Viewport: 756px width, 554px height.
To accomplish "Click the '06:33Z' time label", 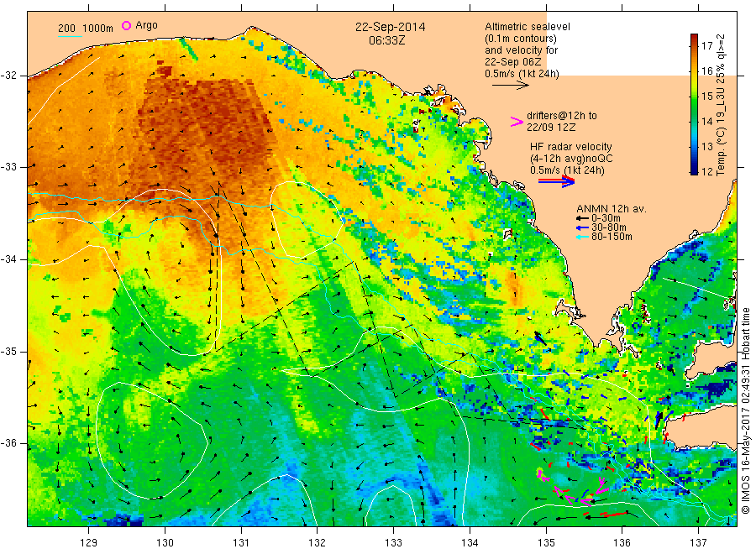I will point(386,40).
